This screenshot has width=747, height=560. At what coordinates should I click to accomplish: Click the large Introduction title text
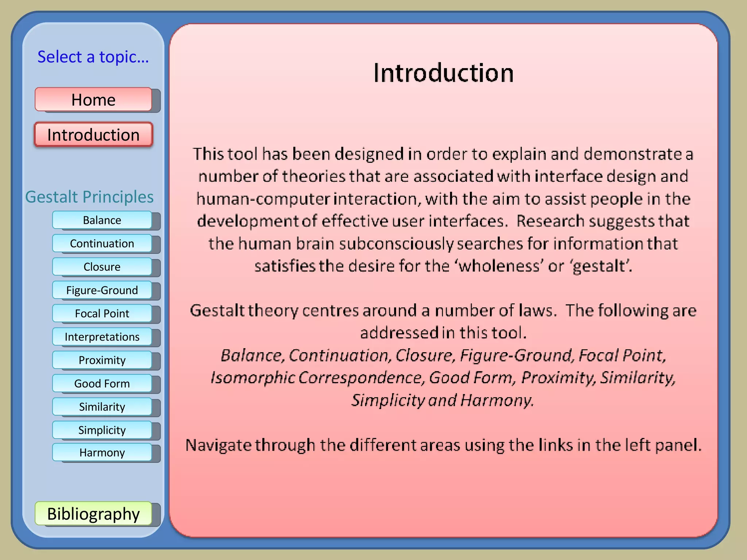[443, 73]
